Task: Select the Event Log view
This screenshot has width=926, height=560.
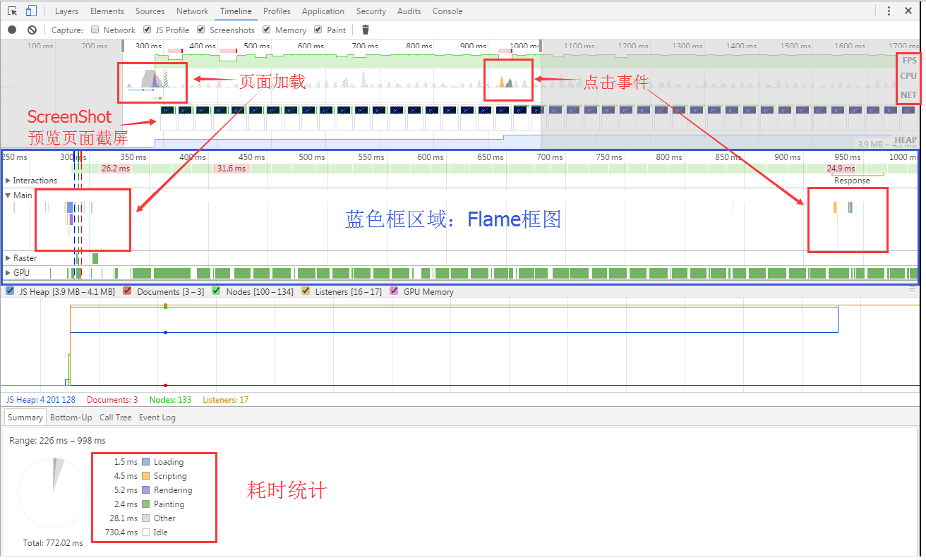Action: (x=157, y=418)
